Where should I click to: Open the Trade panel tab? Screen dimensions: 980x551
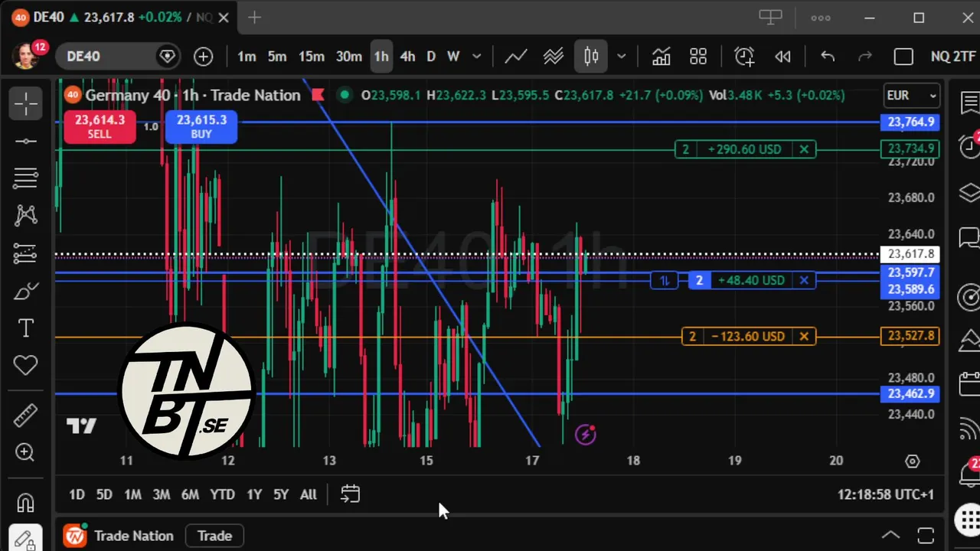214,536
